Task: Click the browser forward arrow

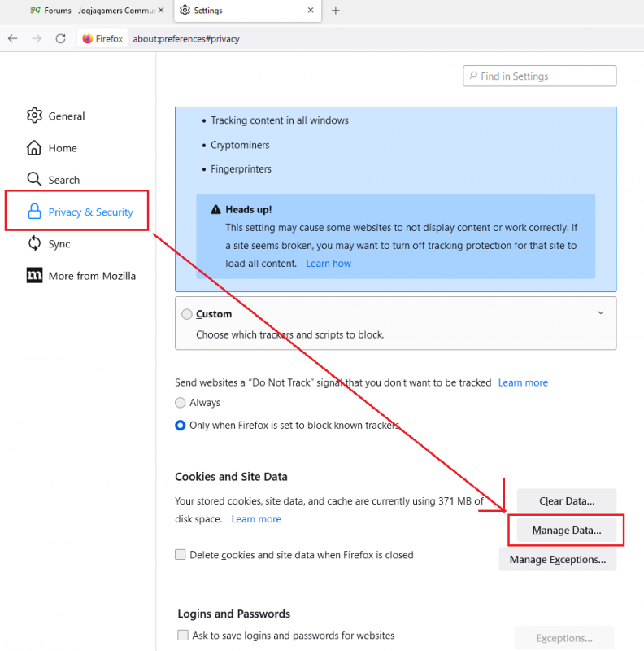Action: coord(37,38)
